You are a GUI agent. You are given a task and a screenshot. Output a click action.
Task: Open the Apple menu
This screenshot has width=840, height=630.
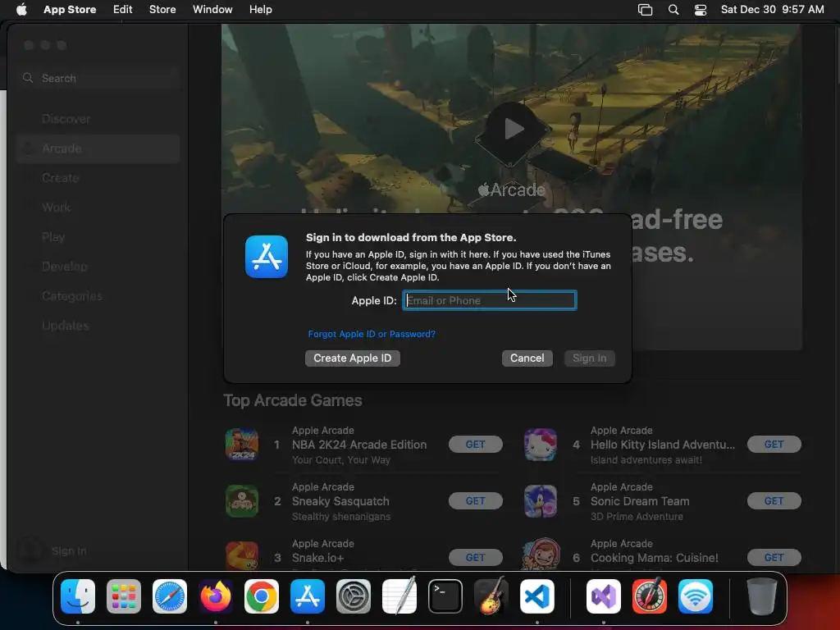(21, 10)
